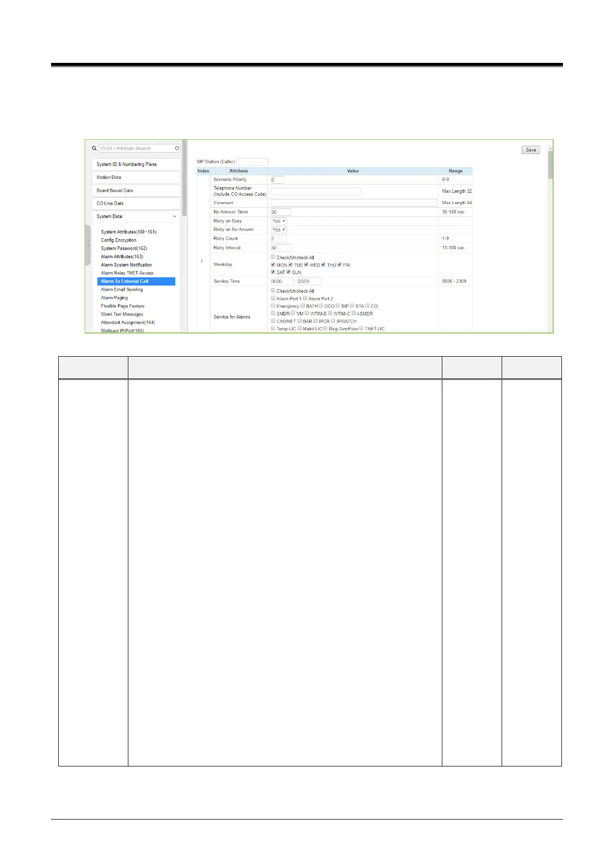Enable the STA checkbox
The height and width of the screenshot is (868, 614).
(x=352, y=306)
